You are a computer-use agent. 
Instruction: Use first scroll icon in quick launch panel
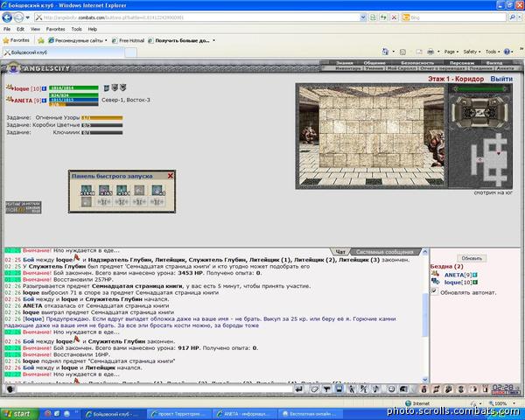[87, 190]
